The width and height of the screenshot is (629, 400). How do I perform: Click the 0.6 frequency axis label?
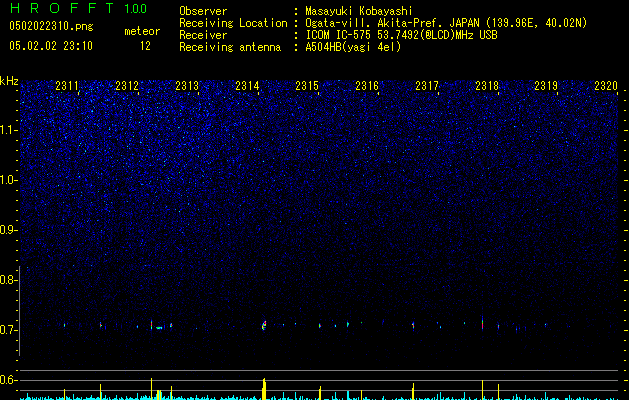point(8,380)
